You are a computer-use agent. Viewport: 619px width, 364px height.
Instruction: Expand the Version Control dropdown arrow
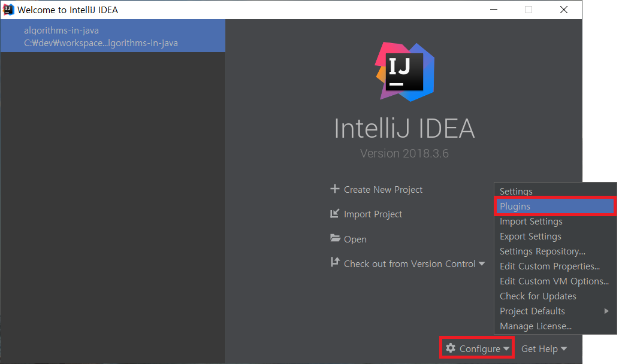[x=482, y=263]
